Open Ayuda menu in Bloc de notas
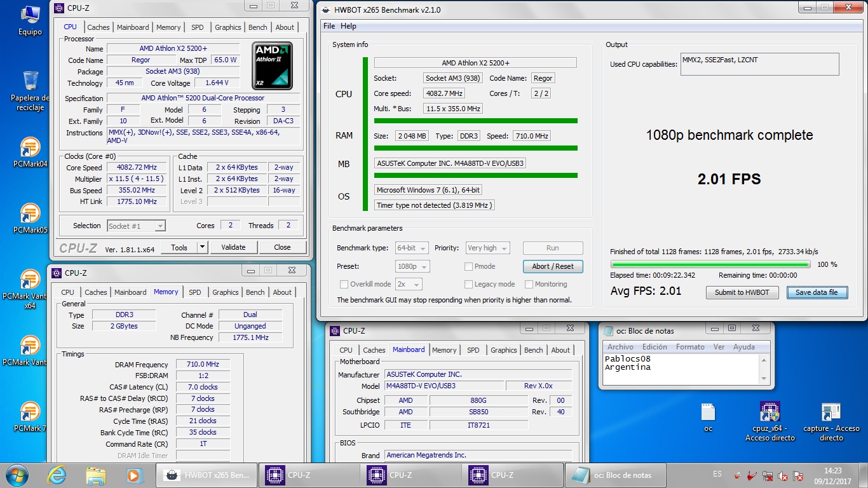This screenshot has height=488, width=868. 744,347
